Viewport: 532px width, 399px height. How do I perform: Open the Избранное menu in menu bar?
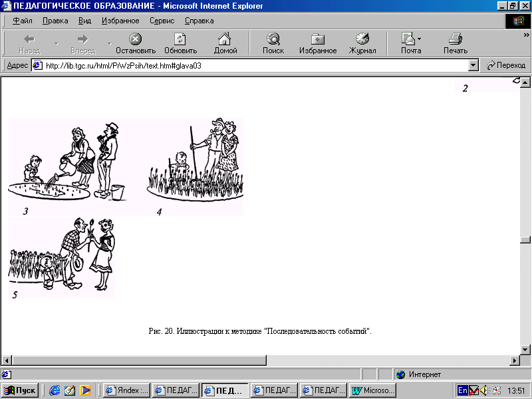[x=120, y=21]
